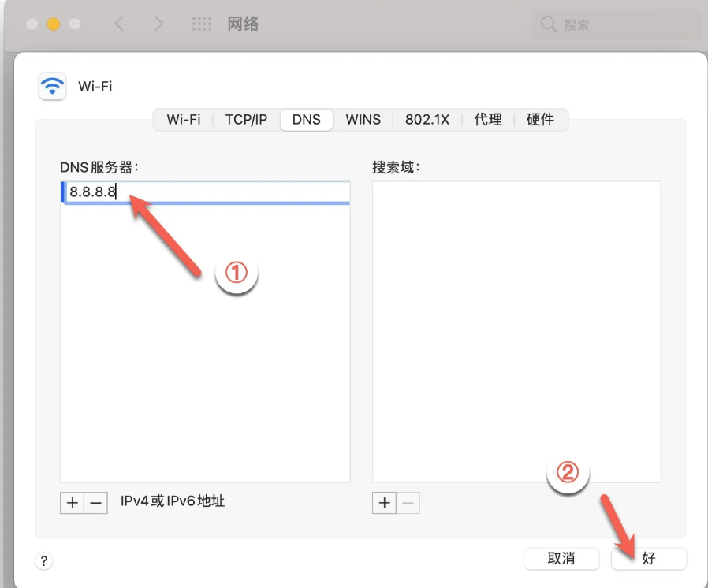The image size is (708, 588).
Task: Add a search domain with the plus button
Action: pos(385,503)
